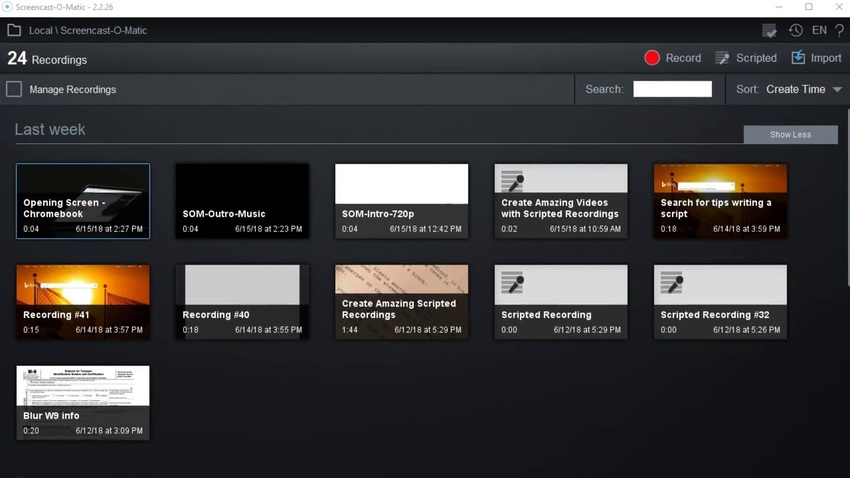Open Recording #41 thumbnail
This screenshot has width=850, height=478.
click(x=83, y=302)
